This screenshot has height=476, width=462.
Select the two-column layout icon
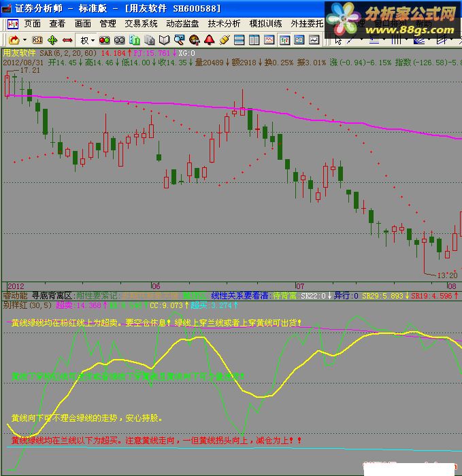point(254,40)
